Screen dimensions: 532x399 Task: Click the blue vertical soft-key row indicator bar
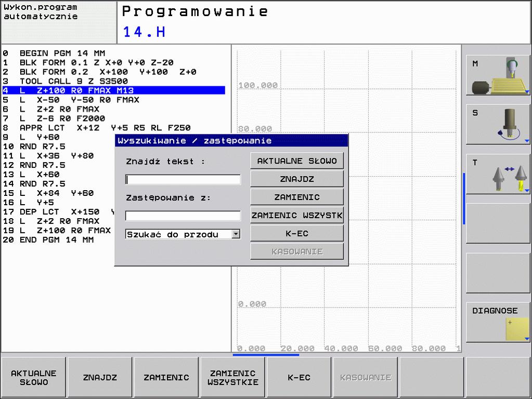(464, 198)
